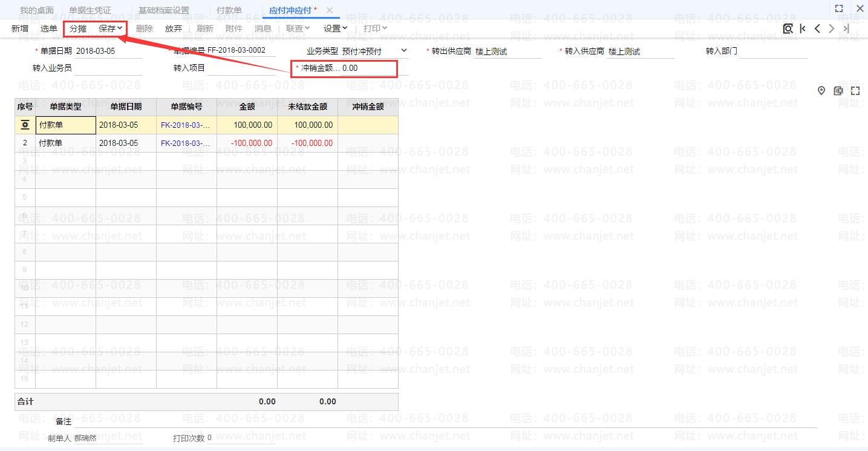Close the 应付冲应付 tab
The height and width of the screenshot is (451, 868).
pos(330,10)
